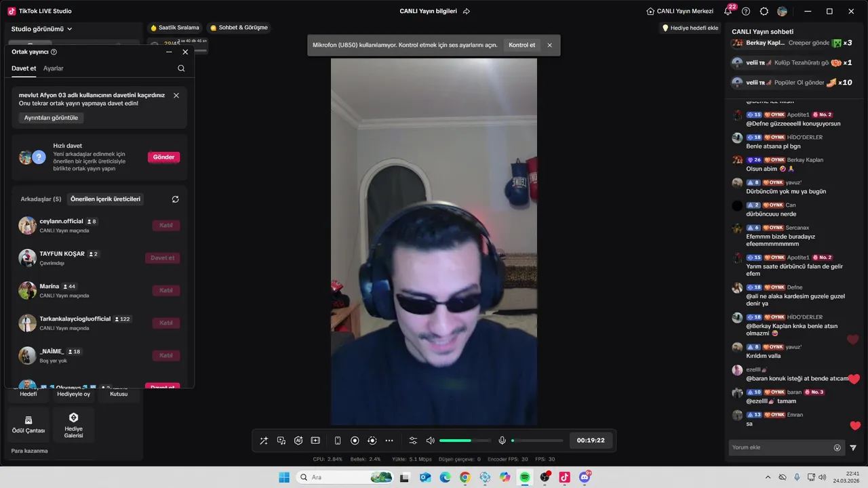868x488 pixels.
Task: Click Katıl next to Marina
Action: 166,290
